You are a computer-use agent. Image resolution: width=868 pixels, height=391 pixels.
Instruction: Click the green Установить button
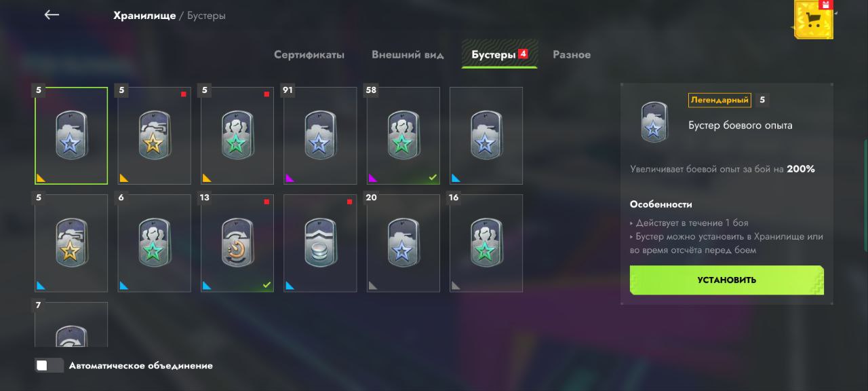click(727, 280)
